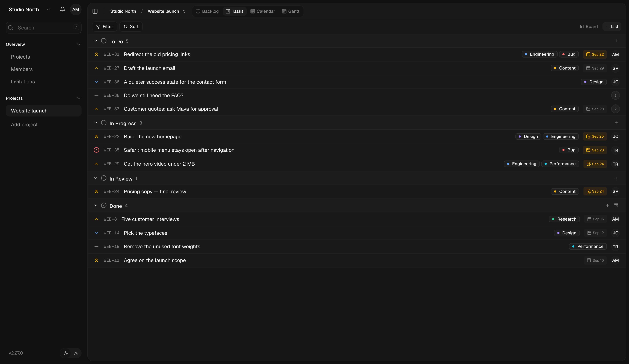Open the Filter button
Image resolution: width=629 pixels, height=364 pixels.
[105, 26]
